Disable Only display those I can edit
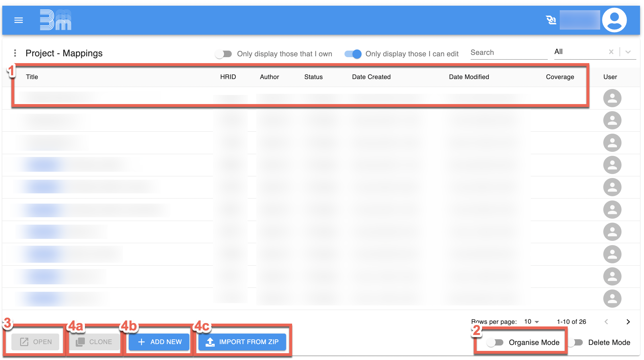Screen dimensions: 644x360 click(x=353, y=54)
